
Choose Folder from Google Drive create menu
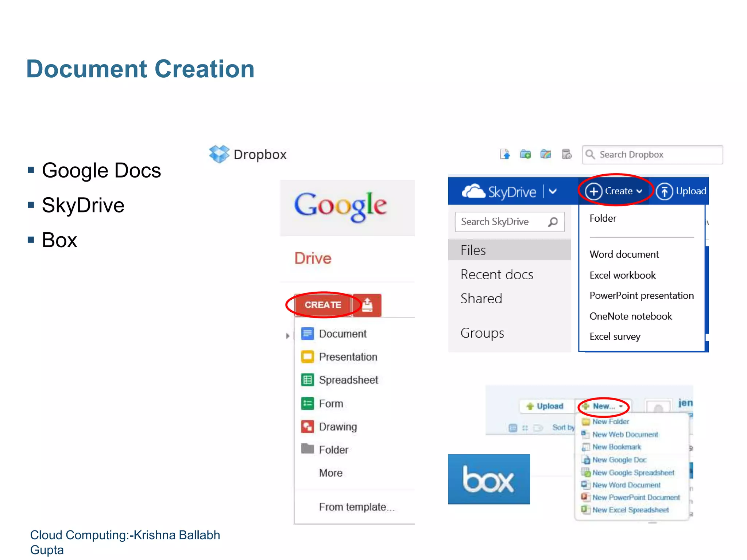point(333,450)
